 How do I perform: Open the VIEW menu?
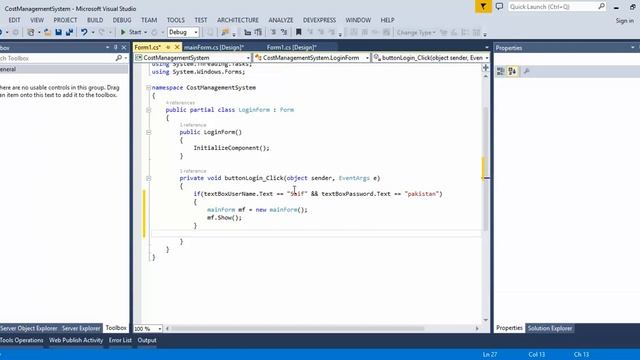pos(37,20)
